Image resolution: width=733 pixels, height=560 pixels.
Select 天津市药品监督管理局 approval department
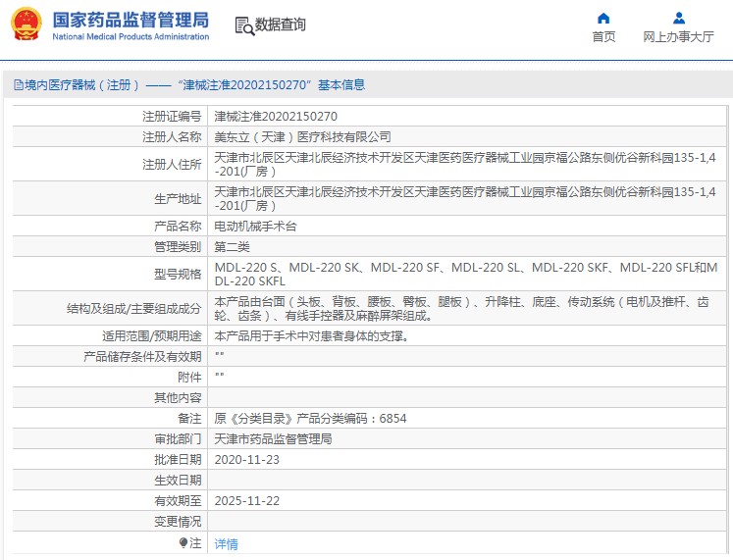pos(273,439)
